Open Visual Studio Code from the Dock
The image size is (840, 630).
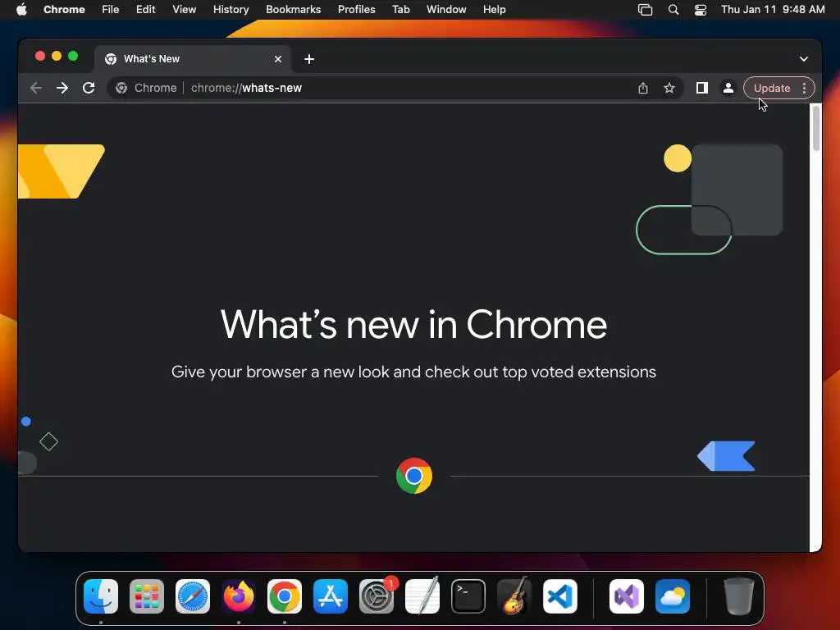coord(560,596)
